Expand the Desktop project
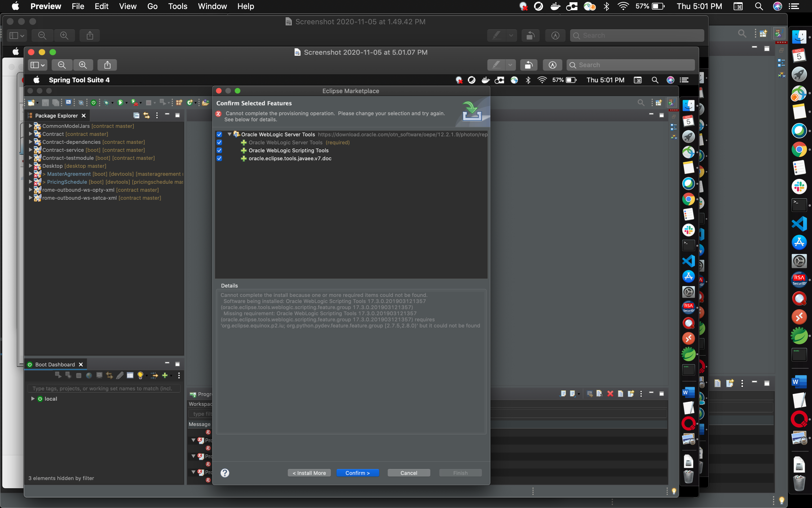The height and width of the screenshot is (508, 812). [x=30, y=166]
